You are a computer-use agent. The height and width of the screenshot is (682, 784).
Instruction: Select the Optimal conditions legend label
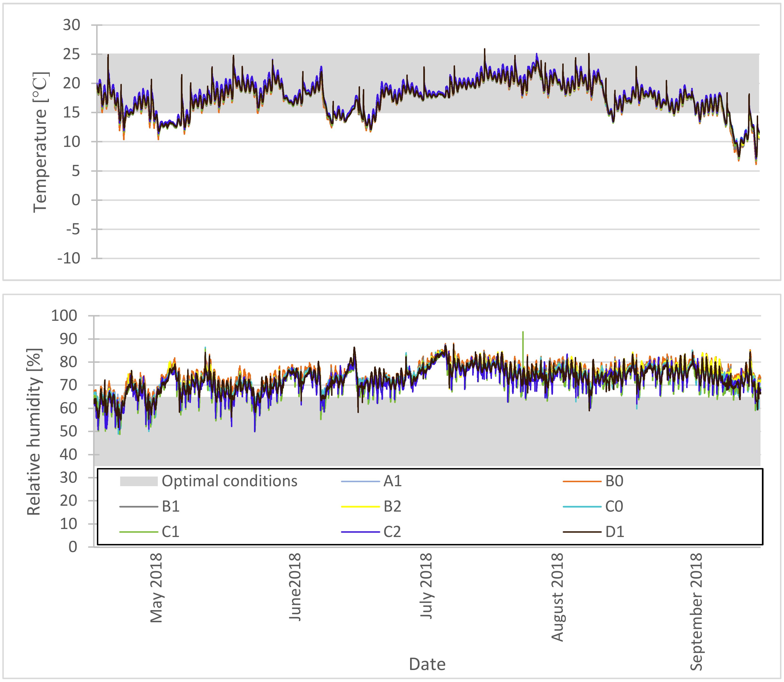pyautogui.click(x=230, y=481)
